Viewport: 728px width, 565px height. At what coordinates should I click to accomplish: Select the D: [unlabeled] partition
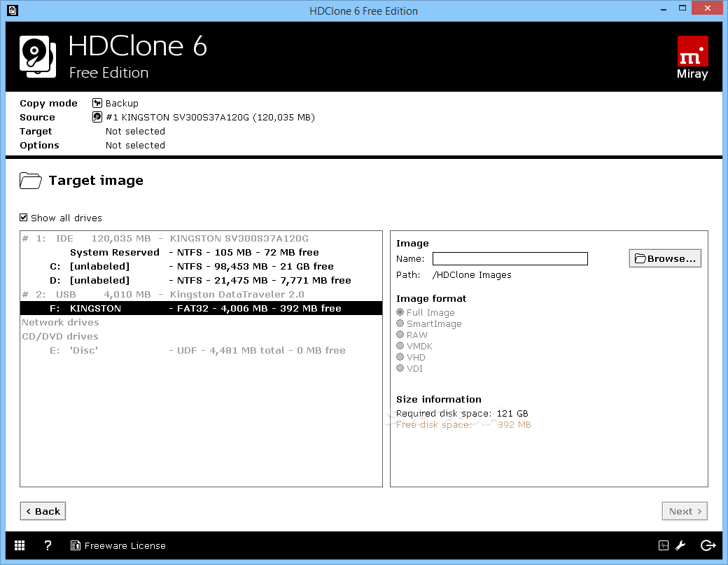[x=201, y=281]
